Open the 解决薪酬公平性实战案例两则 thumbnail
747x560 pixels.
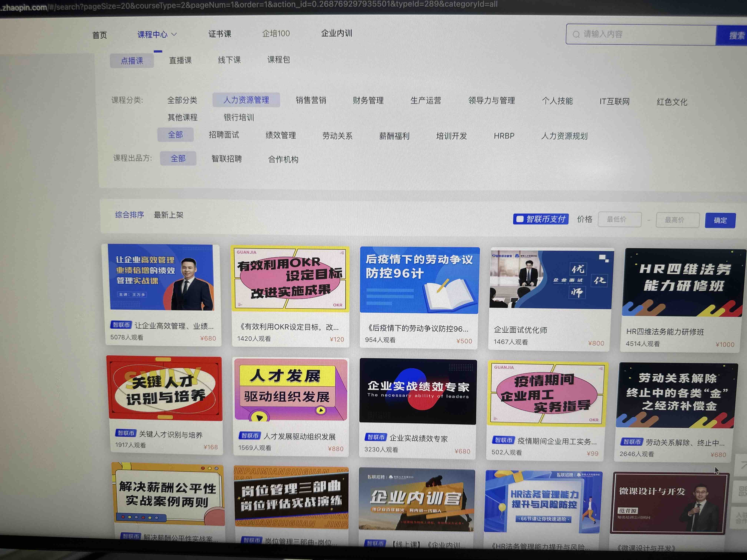[x=169, y=494]
